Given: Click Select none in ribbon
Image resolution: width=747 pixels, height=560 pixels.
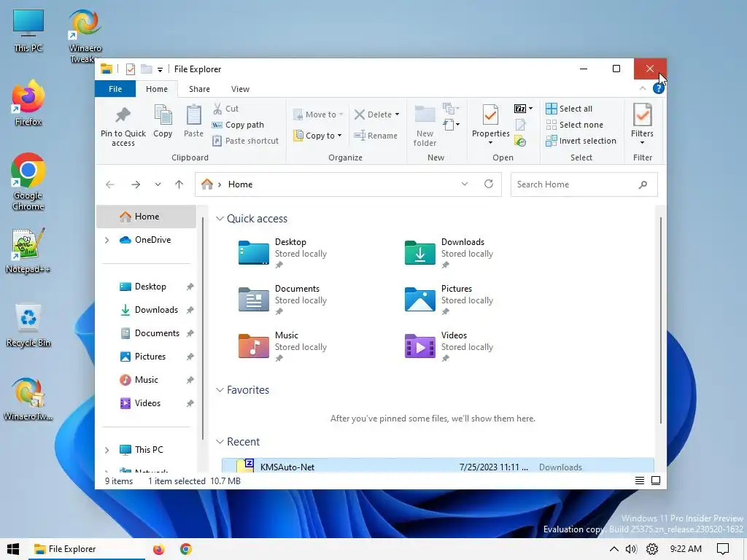Looking at the screenshot, I should (575, 125).
